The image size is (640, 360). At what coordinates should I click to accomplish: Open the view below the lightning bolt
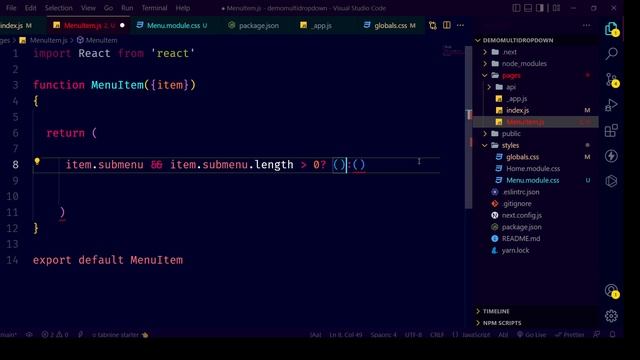[x=611, y=181]
